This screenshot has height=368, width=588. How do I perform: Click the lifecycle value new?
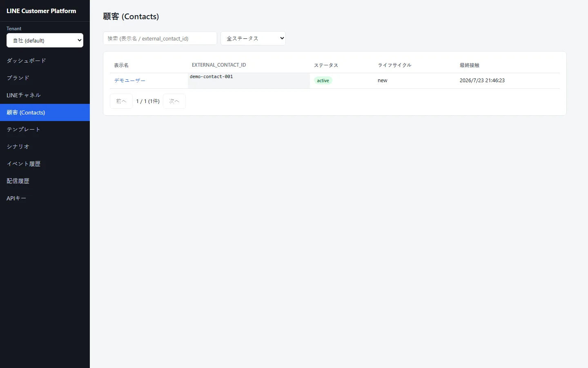coord(383,81)
